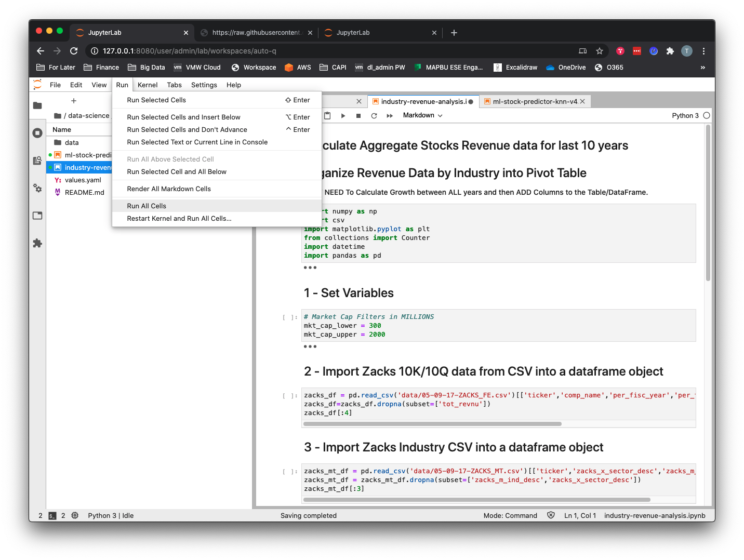Click the run cell play button in toolbar
The height and width of the screenshot is (560, 744).
tap(343, 116)
